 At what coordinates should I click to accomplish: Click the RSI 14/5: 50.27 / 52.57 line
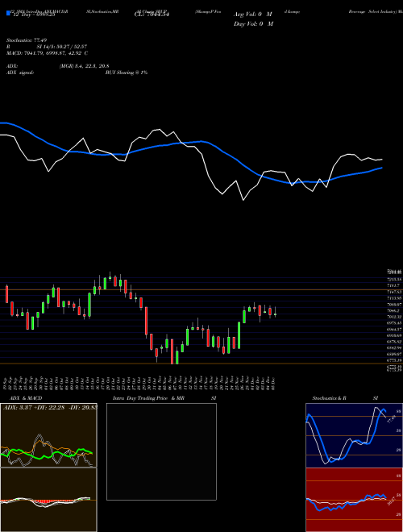(47, 47)
